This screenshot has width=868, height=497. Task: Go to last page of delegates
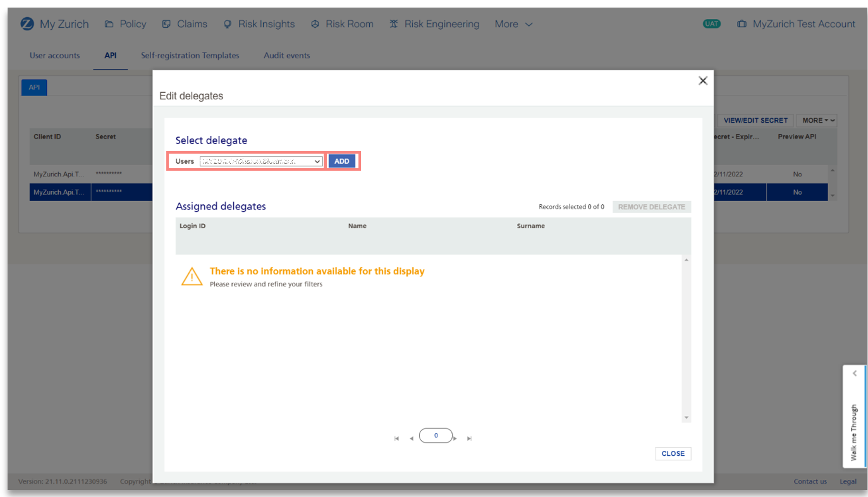(x=469, y=438)
